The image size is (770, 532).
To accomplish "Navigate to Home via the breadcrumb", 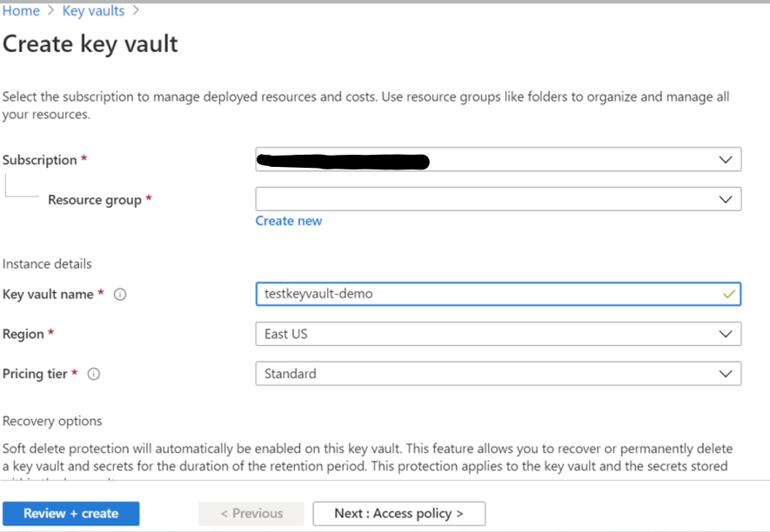I will click(x=21, y=10).
